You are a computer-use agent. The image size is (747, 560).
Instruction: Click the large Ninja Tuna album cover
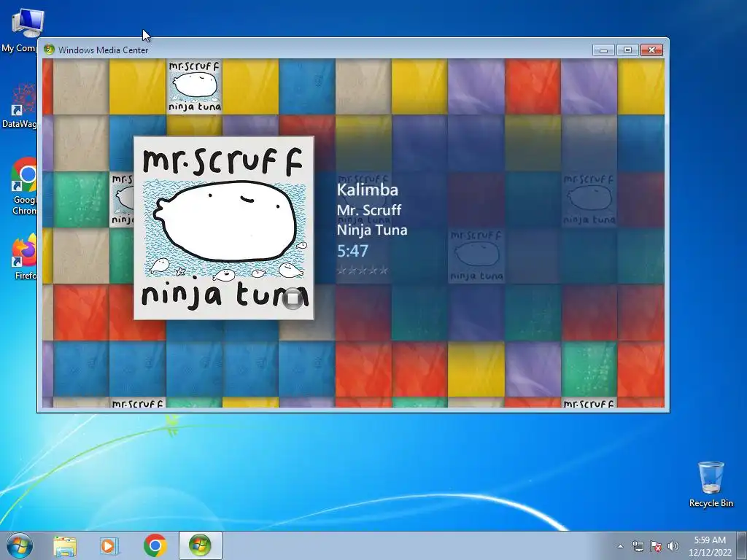coord(223,227)
